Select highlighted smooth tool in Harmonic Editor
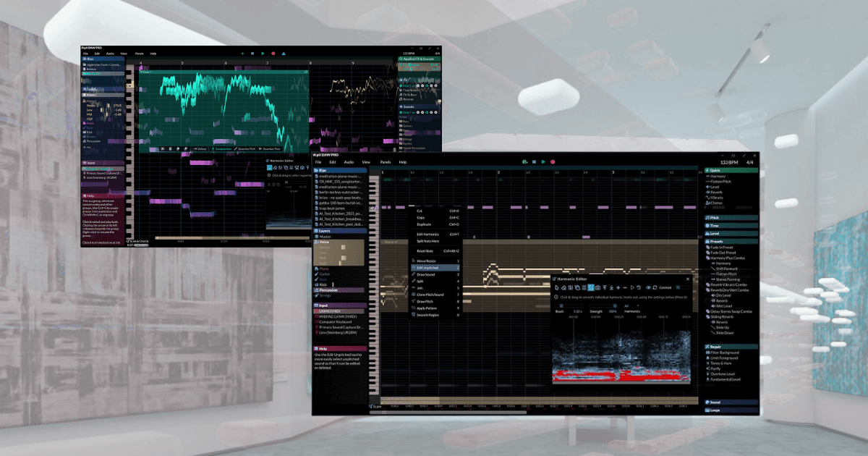868x456 pixels. (x=590, y=287)
